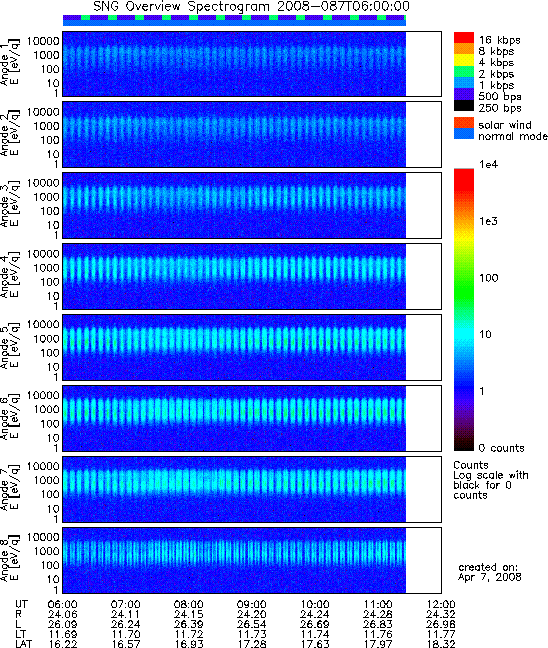Click the rainbow counts color bar
Screen dimensions: 548x648
click(464, 310)
